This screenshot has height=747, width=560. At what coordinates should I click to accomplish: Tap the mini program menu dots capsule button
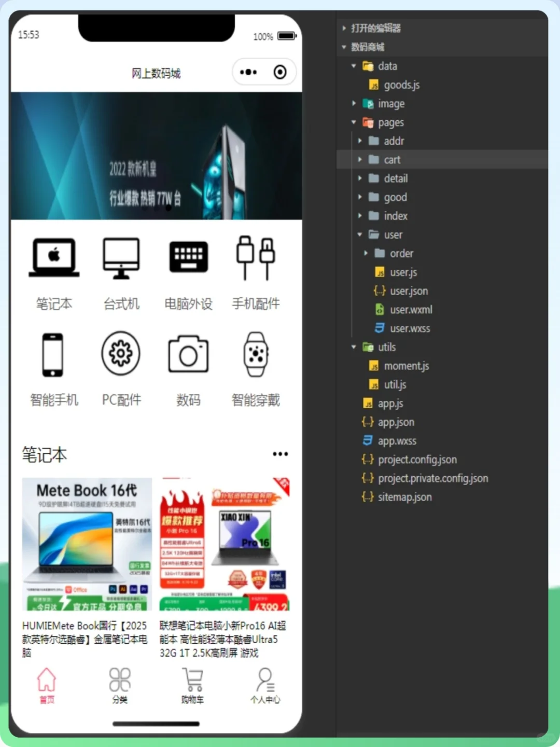click(x=248, y=72)
